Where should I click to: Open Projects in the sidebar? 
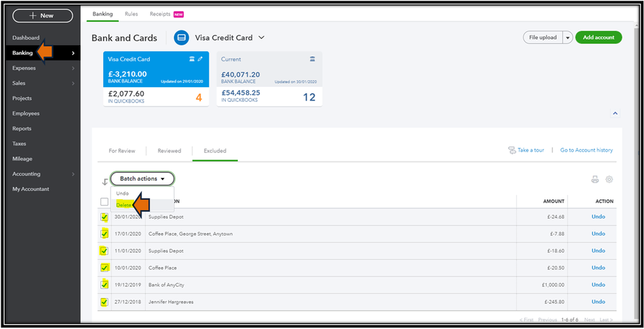pos(22,98)
